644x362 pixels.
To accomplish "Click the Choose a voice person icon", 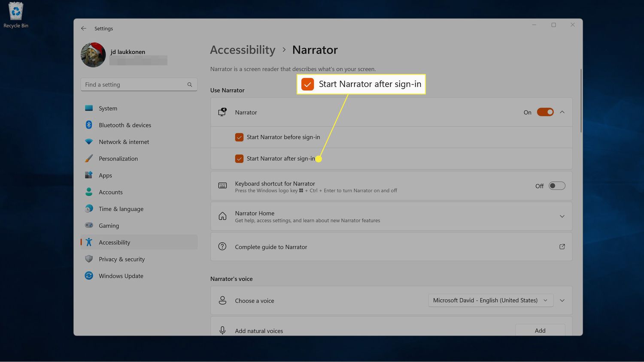I will pos(222,300).
